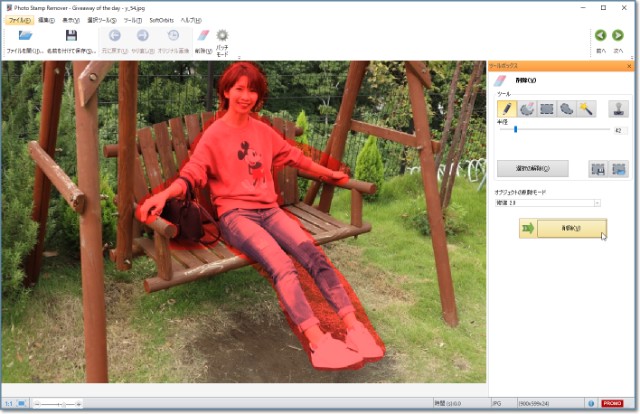Select the pencil marker tool
Image resolution: width=640 pixels, height=414 pixels.
click(x=506, y=108)
